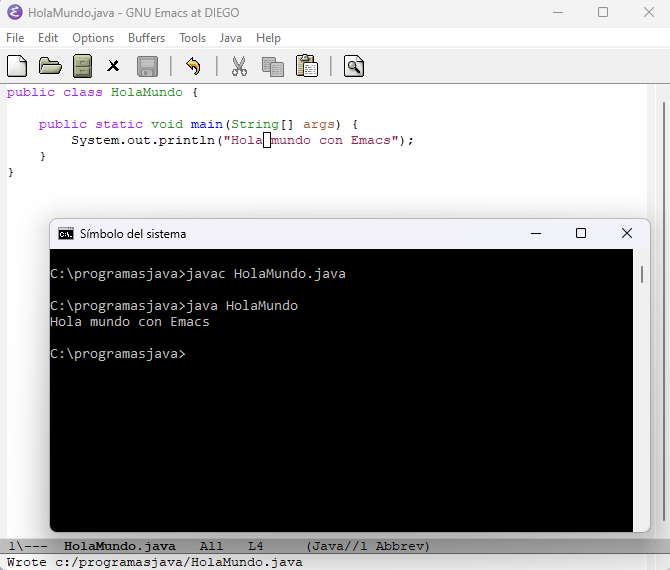This screenshot has height=570, width=670.
Task: Open the Help menu
Action: pyautogui.click(x=268, y=38)
